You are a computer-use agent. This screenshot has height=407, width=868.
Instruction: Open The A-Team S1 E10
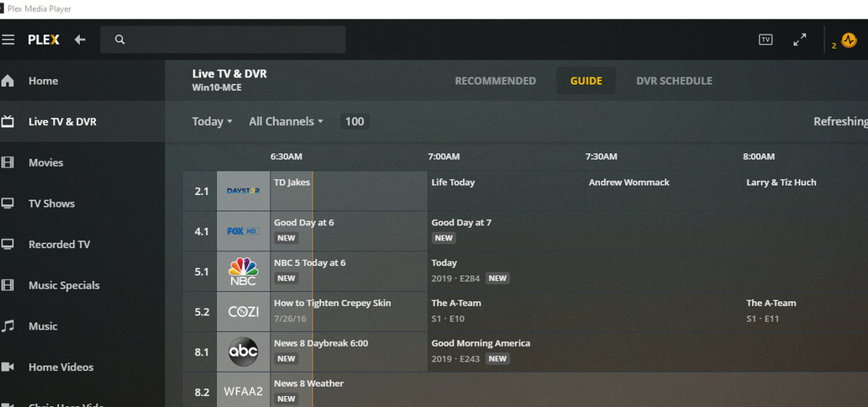(x=585, y=312)
